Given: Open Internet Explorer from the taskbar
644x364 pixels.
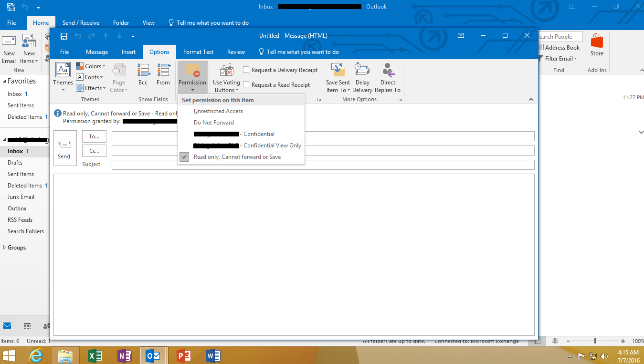Looking at the screenshot, I should point(37,355).
